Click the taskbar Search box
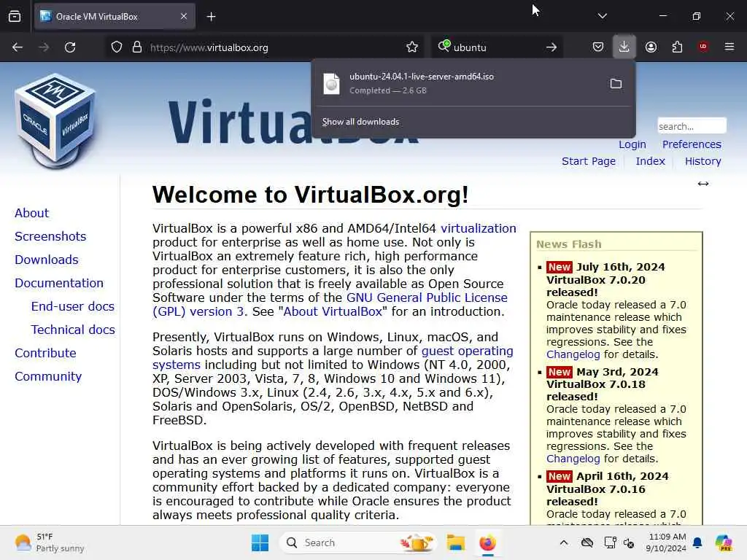 point(358,542)
